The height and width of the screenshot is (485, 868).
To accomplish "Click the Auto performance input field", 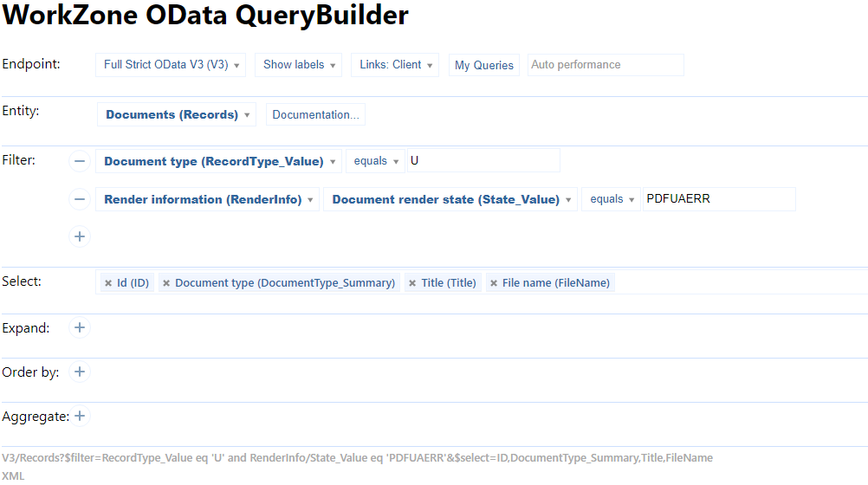I will click(x=606, y=65).
